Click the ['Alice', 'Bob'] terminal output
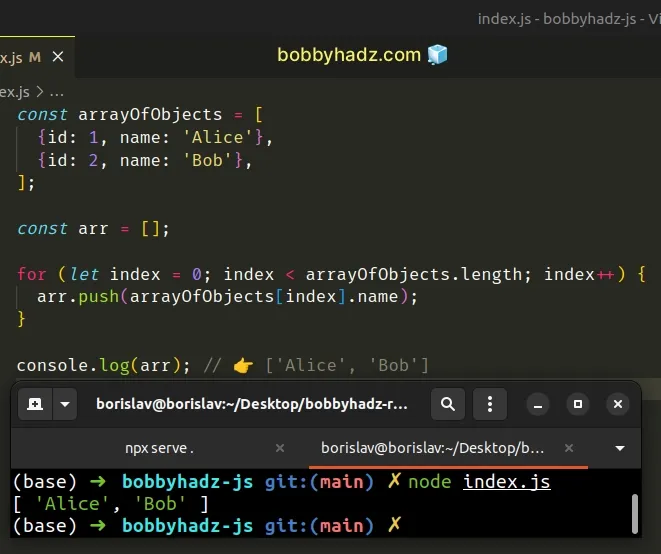661x554 pixels. click(111, 504)
